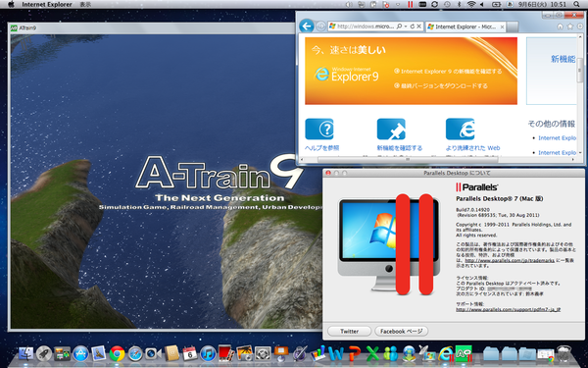588x368 pixels.
Task: Click the Bluetooth menu bar icon
Action: coord(459,4)
